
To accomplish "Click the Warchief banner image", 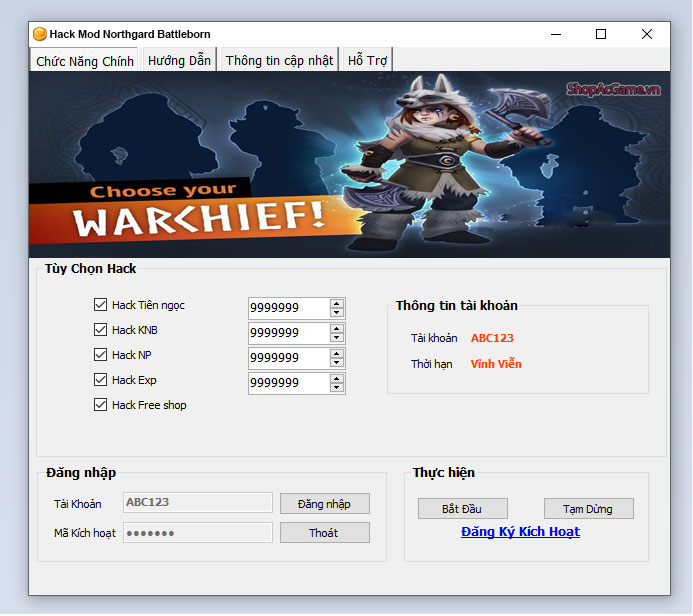I will click(349, 164).
